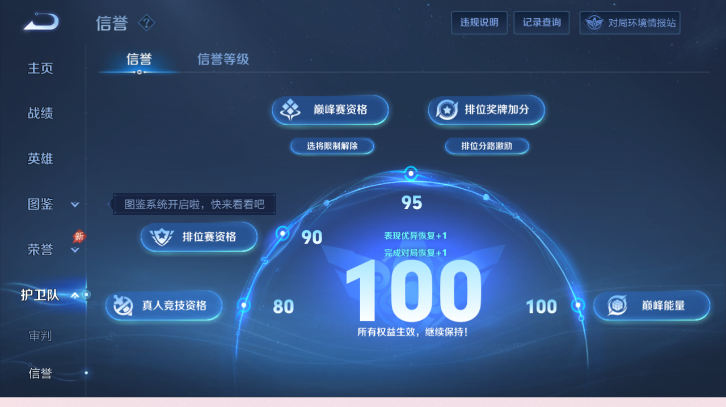The height and width of the screenshot is (407, 726).
Task: Switch to the 信誉 tab
Action: pos(139,59)
